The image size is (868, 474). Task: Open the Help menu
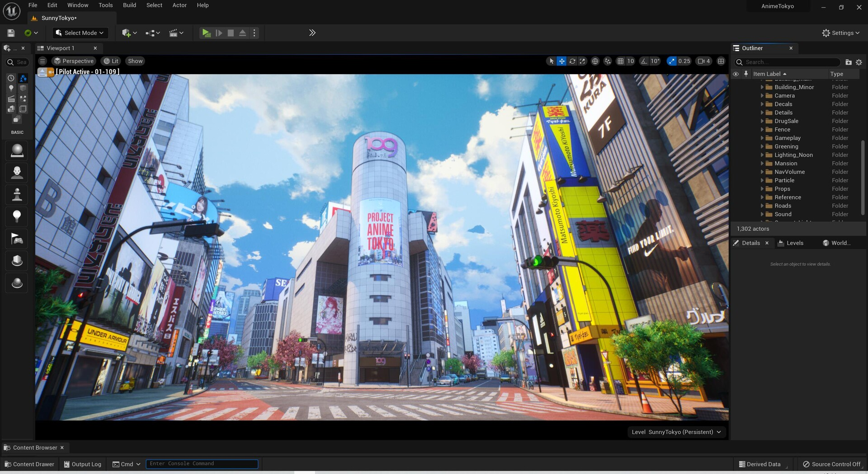(x=203, y=5)
